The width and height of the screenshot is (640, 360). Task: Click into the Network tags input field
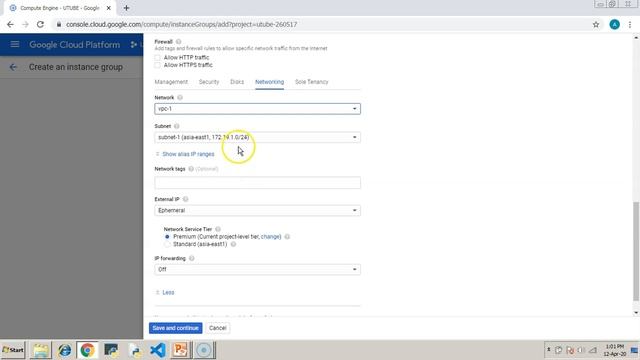258,182
